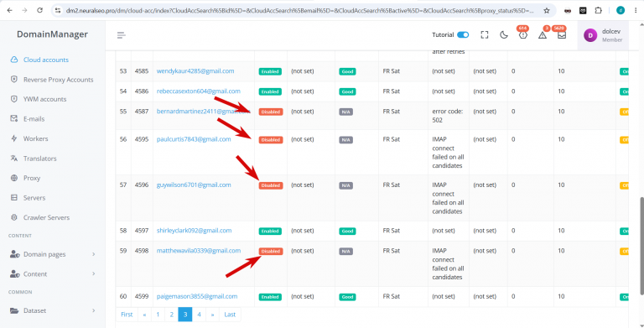Click the Servers sidebar icon
The width and height of the screenshot is (644, 328).
click(14, 198)
